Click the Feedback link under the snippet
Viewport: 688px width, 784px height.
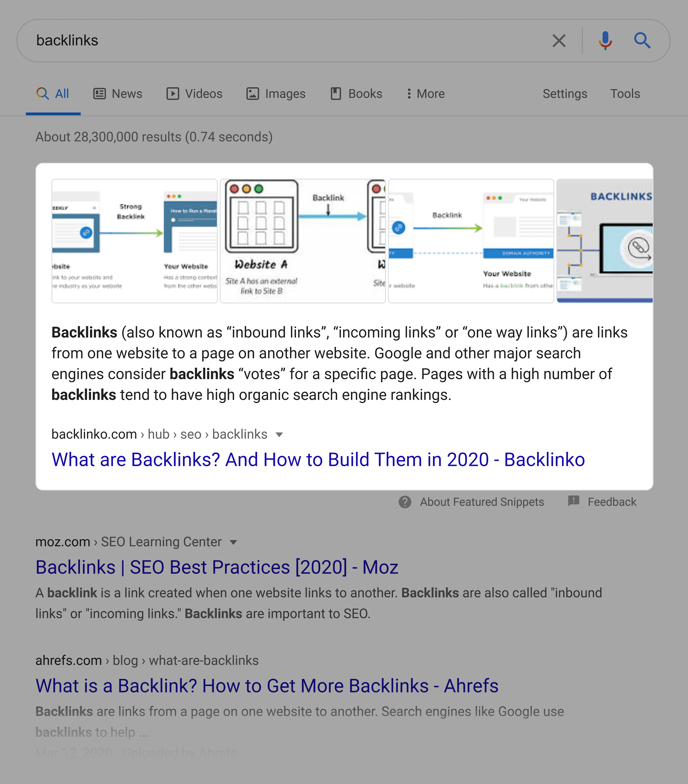click(x=612, y=502)
